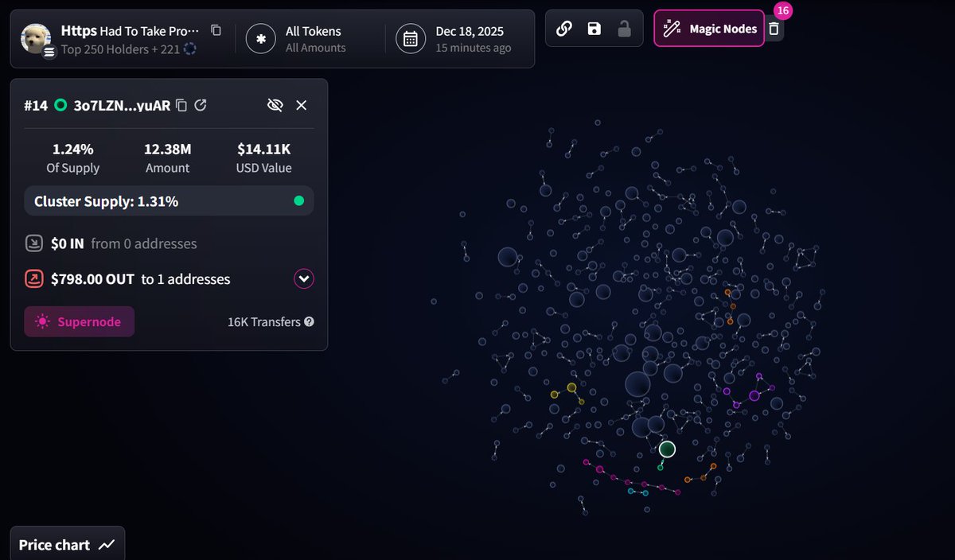
Task: Click the Supernode button
Action: coord(80,321)
